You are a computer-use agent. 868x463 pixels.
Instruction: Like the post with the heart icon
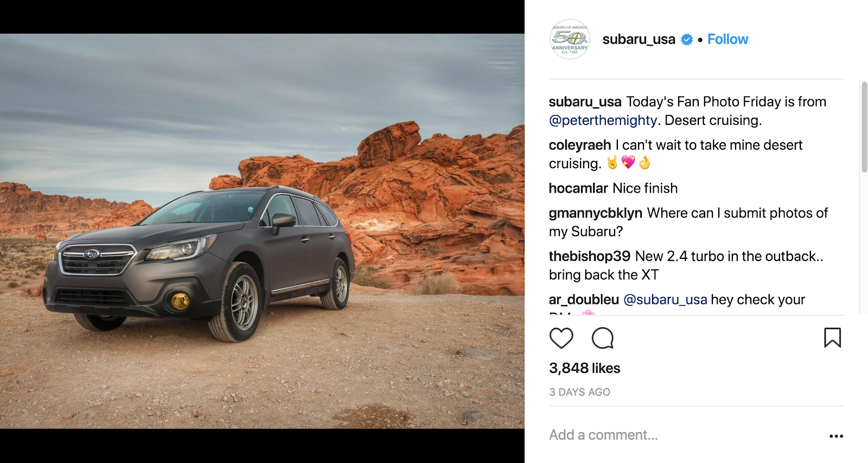coord(561,338)
